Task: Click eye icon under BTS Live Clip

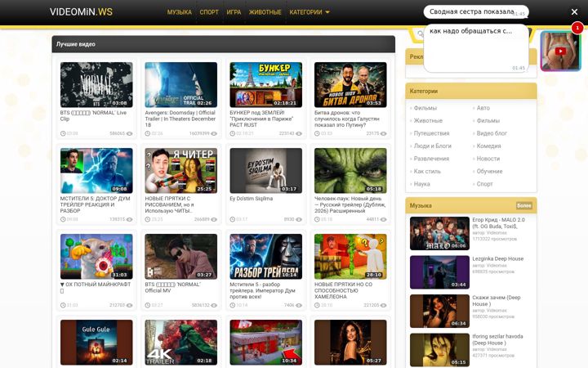Action: [x=129, y=133]
